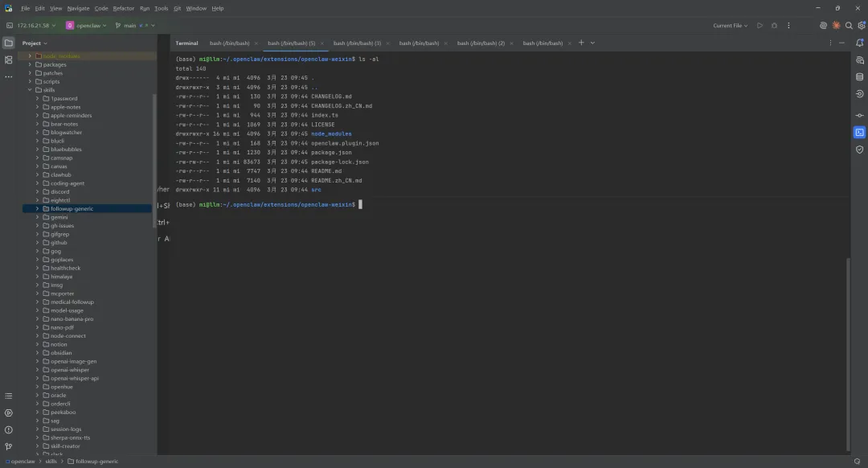Click the project tree vertical scrollbar
Viewport: 868px width, 468px height.
tap(154, 161)
